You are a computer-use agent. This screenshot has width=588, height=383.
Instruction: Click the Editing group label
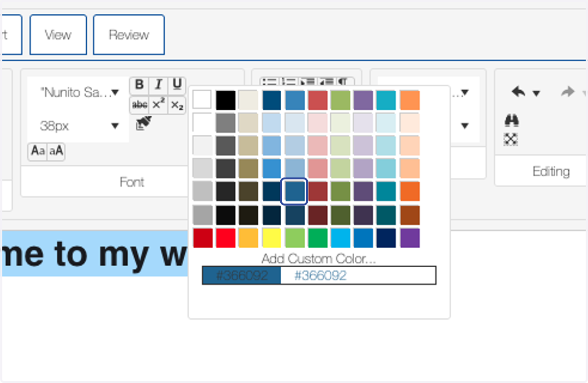click(551, 172)
